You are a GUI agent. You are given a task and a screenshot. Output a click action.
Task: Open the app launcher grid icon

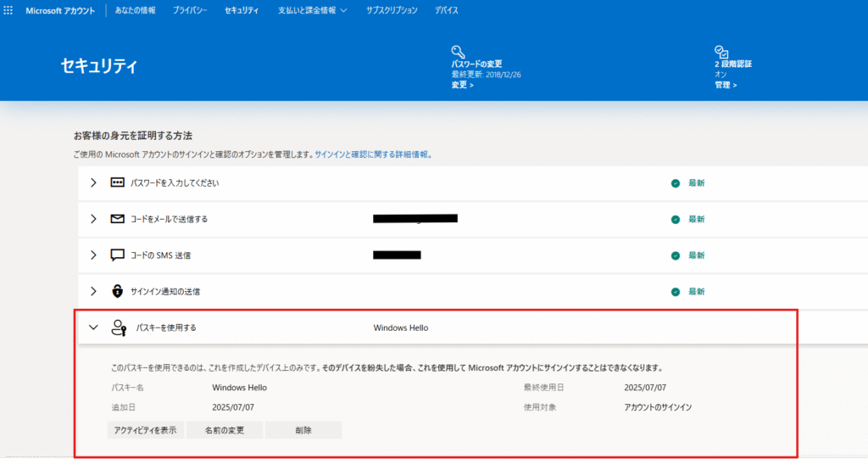tap(8, 10)
